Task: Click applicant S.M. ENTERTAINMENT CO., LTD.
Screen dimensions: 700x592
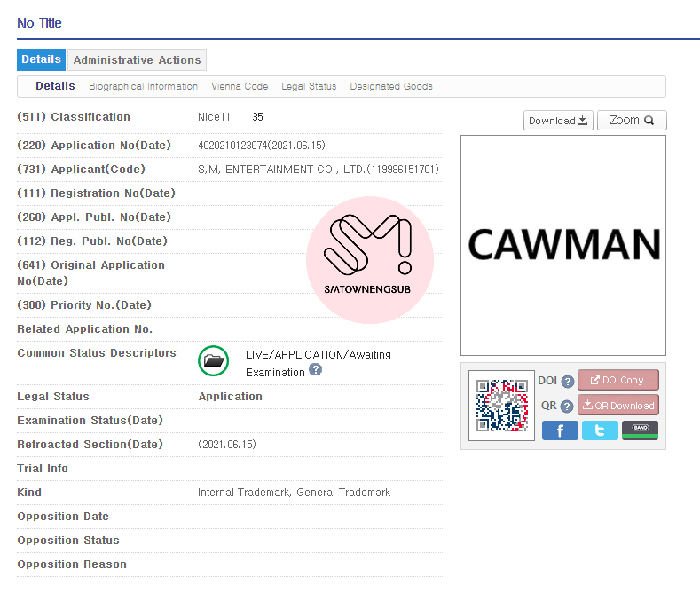Action: 319,170
